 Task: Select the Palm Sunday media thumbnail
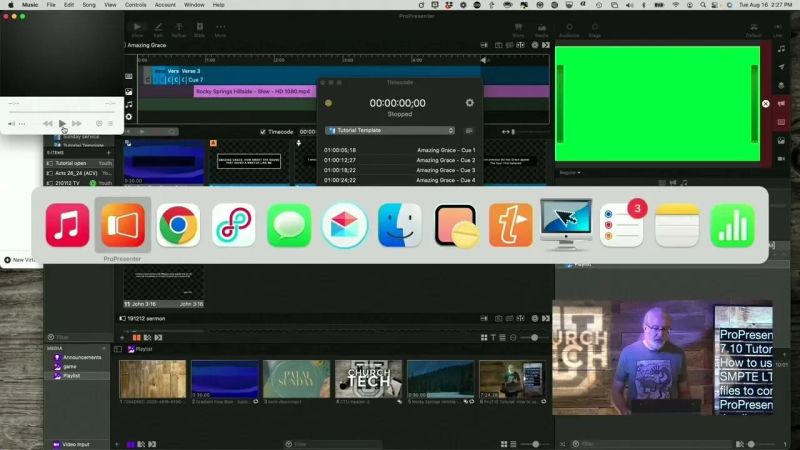pos(296,379)
